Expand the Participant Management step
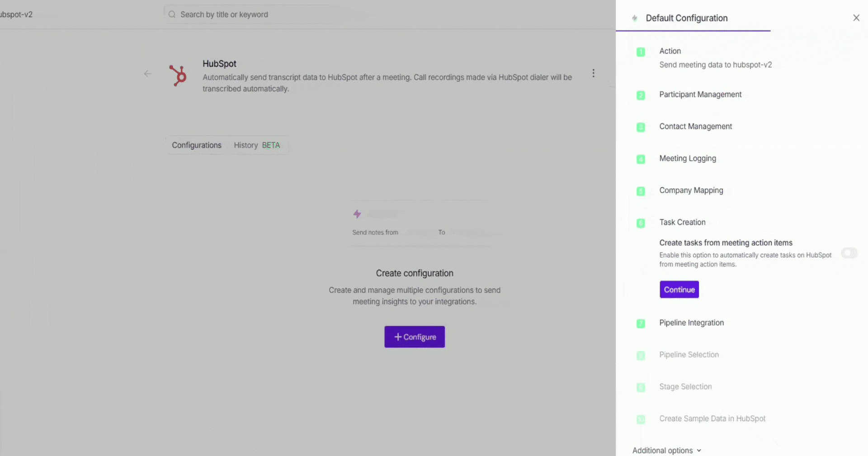 pyautogui.click(x=700, y=95)
